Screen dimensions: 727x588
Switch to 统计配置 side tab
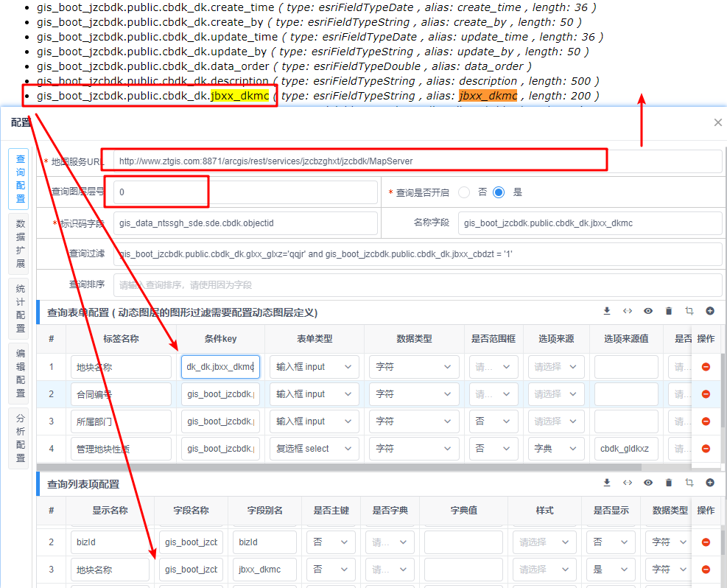20,308
